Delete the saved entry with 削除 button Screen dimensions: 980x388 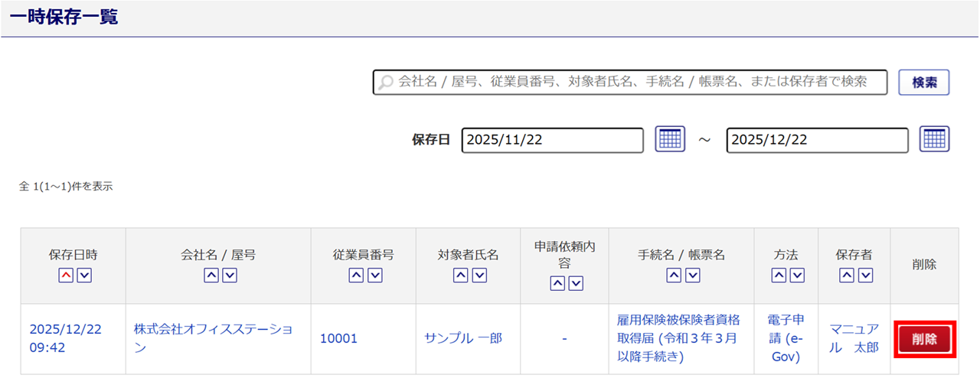pyautogui.click(x=925, y=339)
